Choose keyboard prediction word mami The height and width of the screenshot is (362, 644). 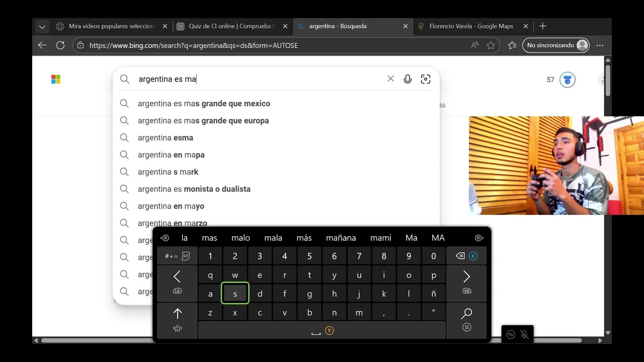pos(381,238)
